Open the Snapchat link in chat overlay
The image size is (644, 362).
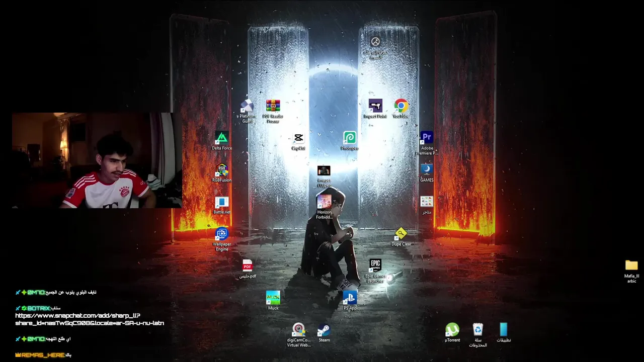(x=90, y=319)
